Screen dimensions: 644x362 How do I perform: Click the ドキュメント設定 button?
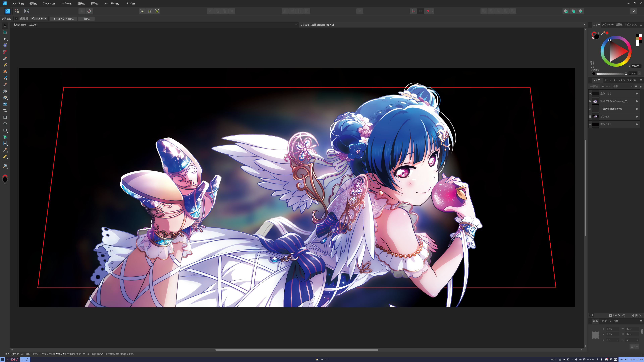click(x=64, y=19)
